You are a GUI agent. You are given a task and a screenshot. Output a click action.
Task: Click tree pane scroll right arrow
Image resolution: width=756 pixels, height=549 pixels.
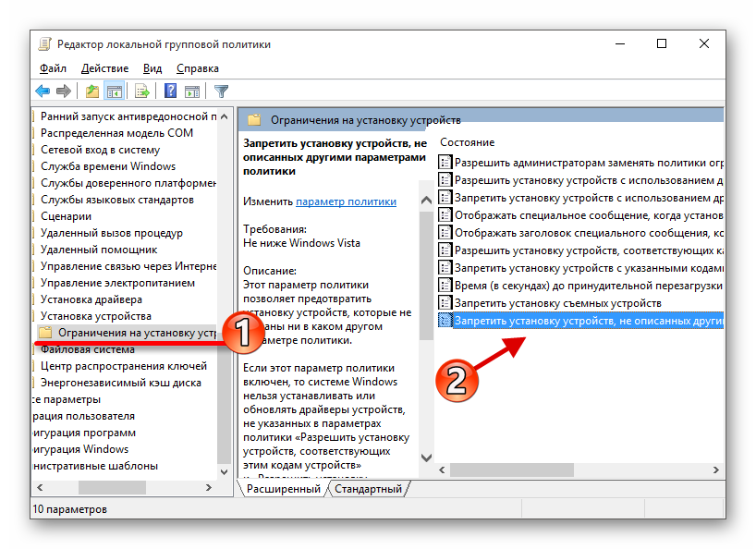[x=208, y=487]
